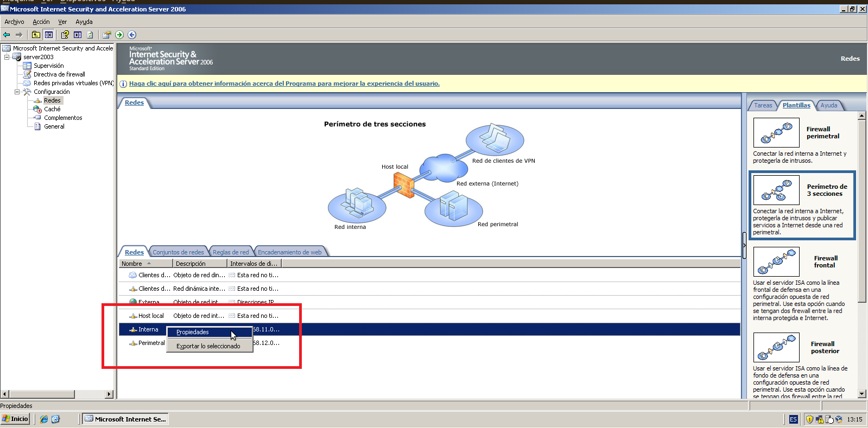Image resolution: width=868 pixels, height=428 pixels.
Task: Click the info icon in yellow banner
Action: (123, 84)
